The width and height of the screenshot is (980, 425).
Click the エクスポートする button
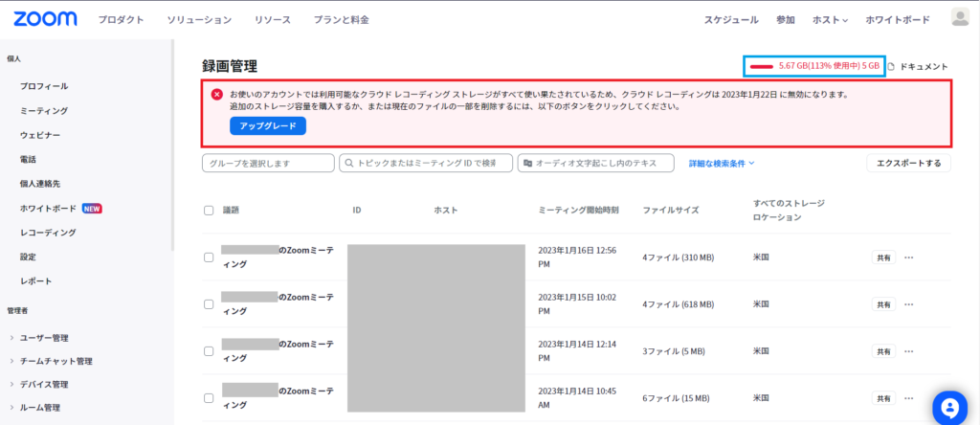coord(909,164)
